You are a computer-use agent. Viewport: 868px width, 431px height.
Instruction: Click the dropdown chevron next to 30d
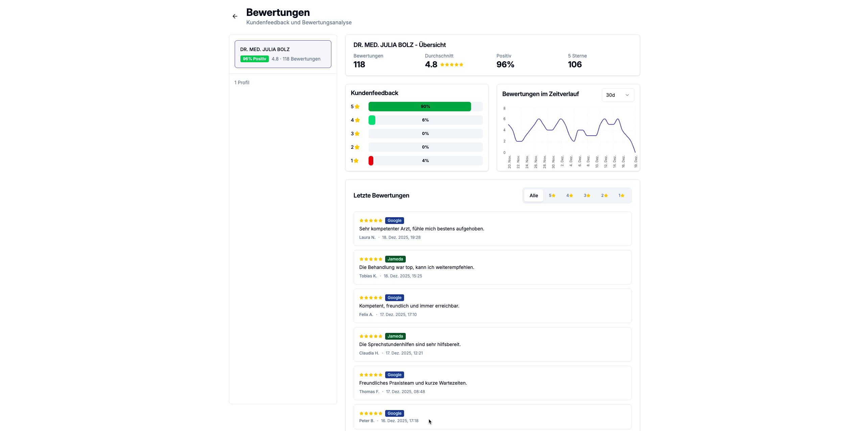tap(627, 95)
